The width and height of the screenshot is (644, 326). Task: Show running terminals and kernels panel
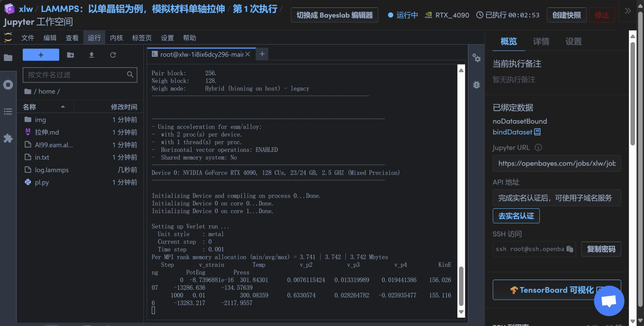(x=8, y=85)
